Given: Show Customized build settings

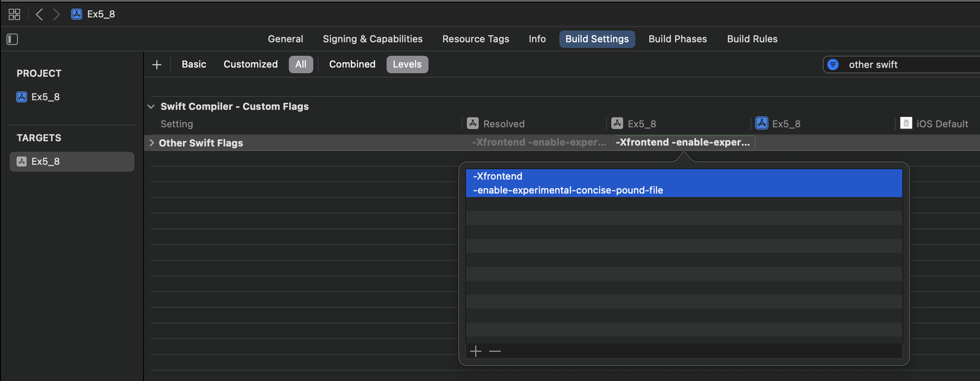Looking at the screenshot, I should pos(250,64).
